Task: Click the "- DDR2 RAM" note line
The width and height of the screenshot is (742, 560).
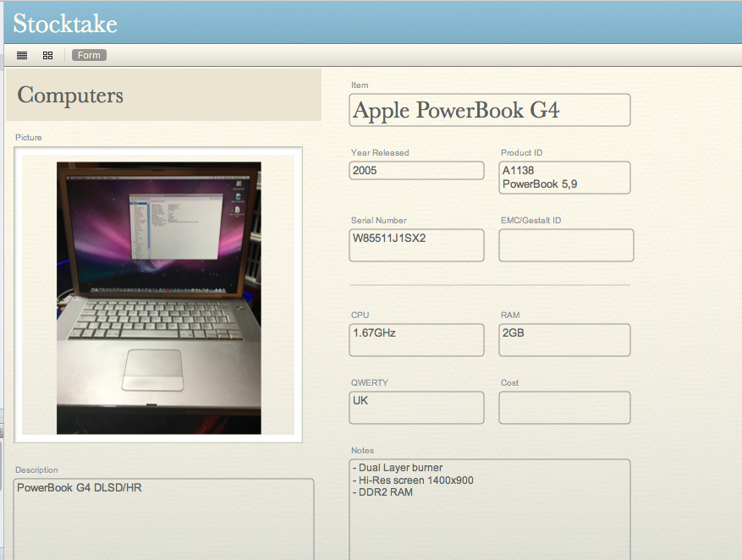Action: click(382, 492)
